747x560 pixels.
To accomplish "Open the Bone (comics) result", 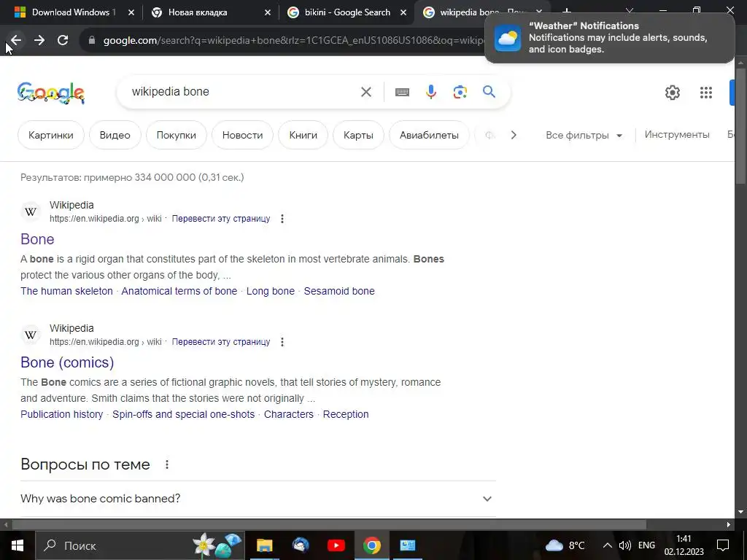I will (x=67, y=362).
